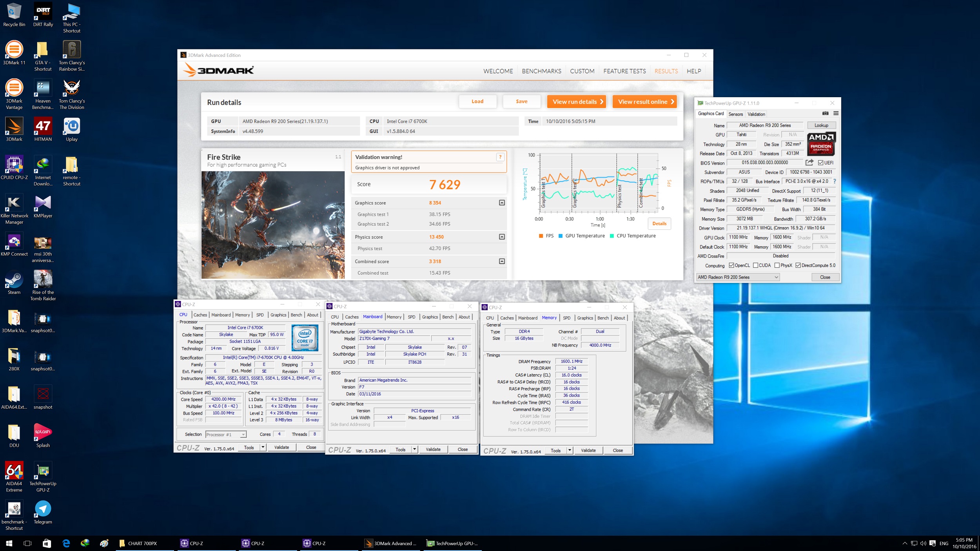The image size is (980, 551).
Task: Open Rise of the Tomb Raider icon
Action: click(43, 286)
